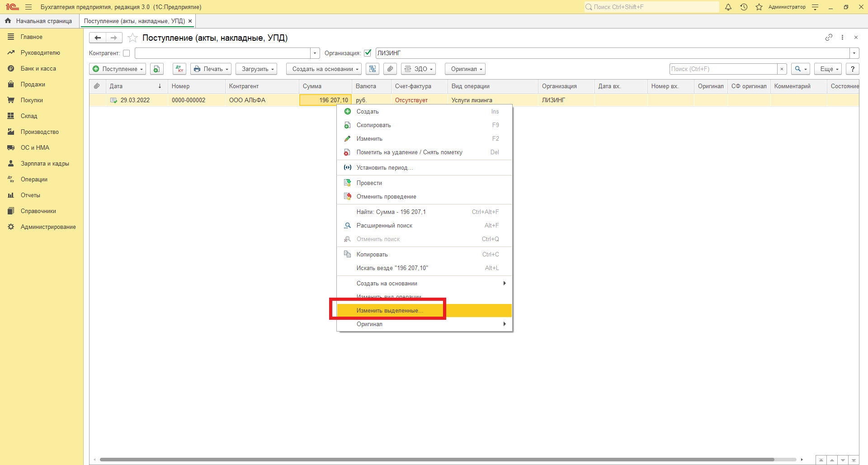
Task: Open the Печать dropdown menu
Action: pos(211,69)
